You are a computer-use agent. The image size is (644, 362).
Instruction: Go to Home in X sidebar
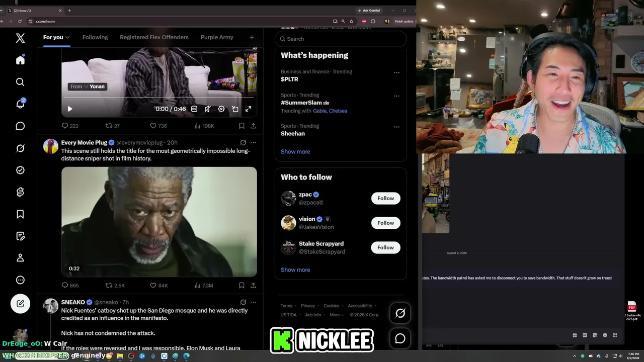click(20, 60)
